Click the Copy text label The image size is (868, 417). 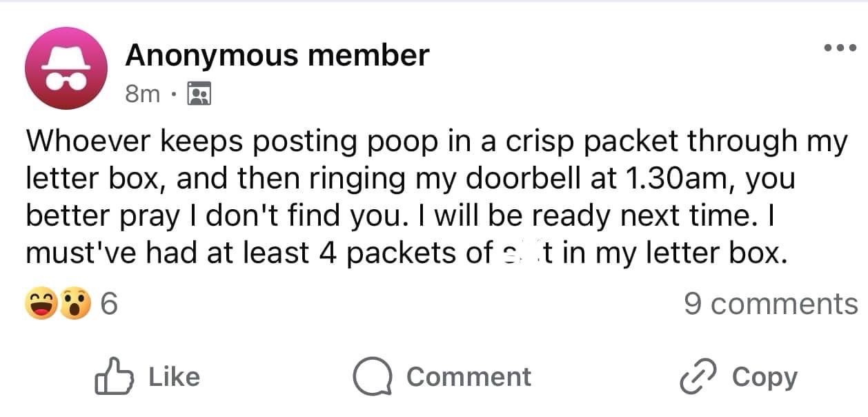[x=765, y=377]
